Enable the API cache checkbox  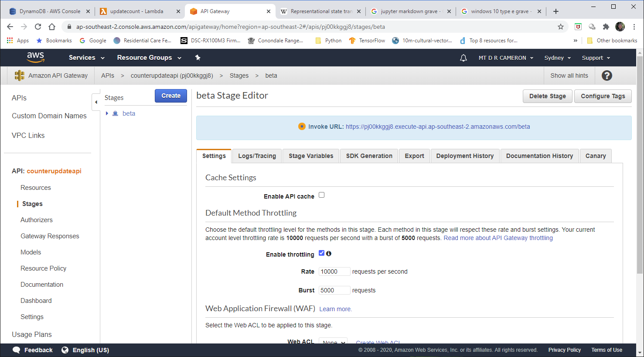pos(322,195)
